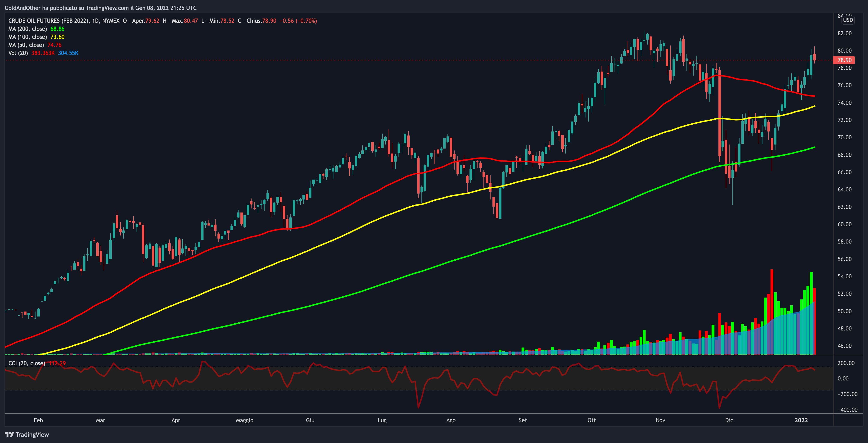Click the Maggio label on the time axis

coord(245,420)
